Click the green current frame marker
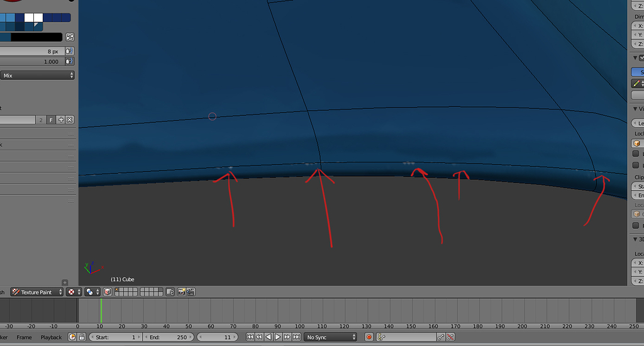 (x=101, y=310)
